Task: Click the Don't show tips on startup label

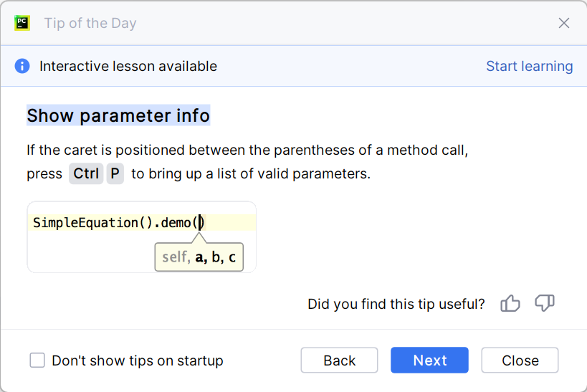Action: pyautogui.click(x=137, y=360)
